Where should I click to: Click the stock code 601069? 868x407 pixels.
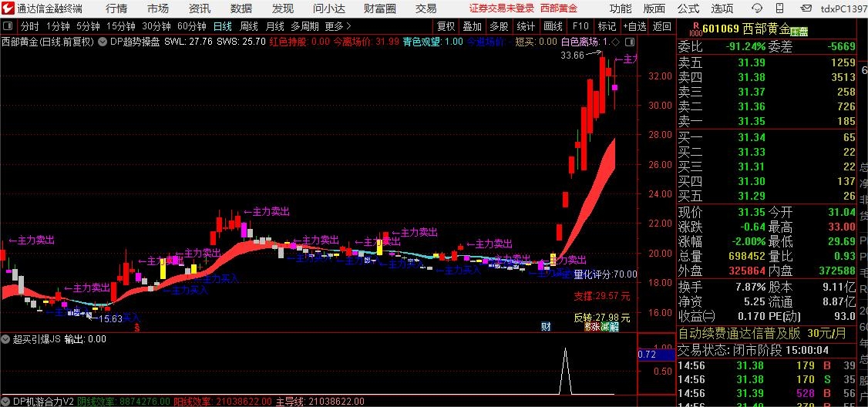pos(721,29)
